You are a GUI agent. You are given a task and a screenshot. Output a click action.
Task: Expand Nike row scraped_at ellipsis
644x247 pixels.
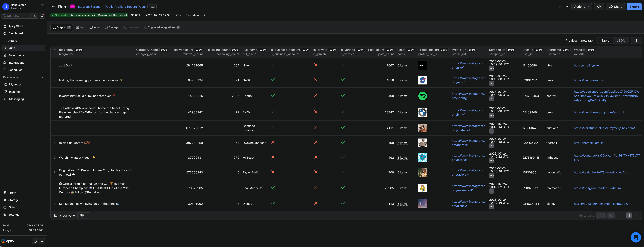coord(492,68)
